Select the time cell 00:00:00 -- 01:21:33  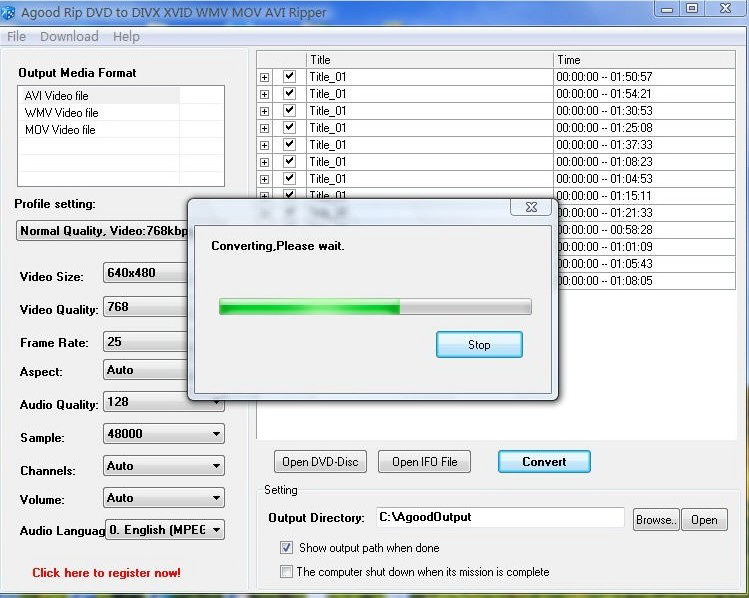pos(646,213)
